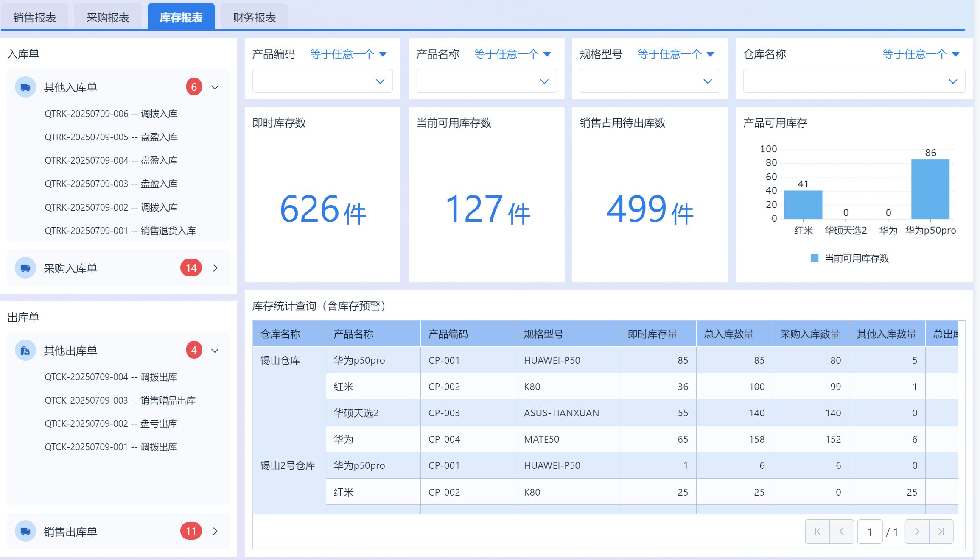The width and height of the screenshot is (980, 560).
Task: Collapse the 其他入库单 list
Action: (215, 87)
